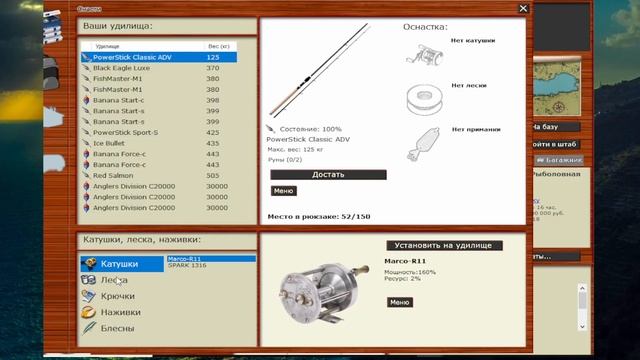
Task: Click the Нет приманки label
Action: pos(476,129)
